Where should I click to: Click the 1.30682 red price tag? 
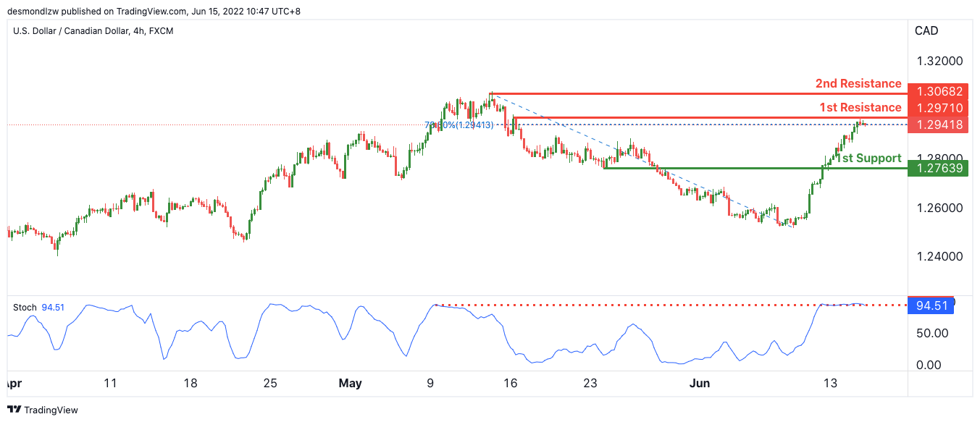pyautogui.click(x=939, y=92)
